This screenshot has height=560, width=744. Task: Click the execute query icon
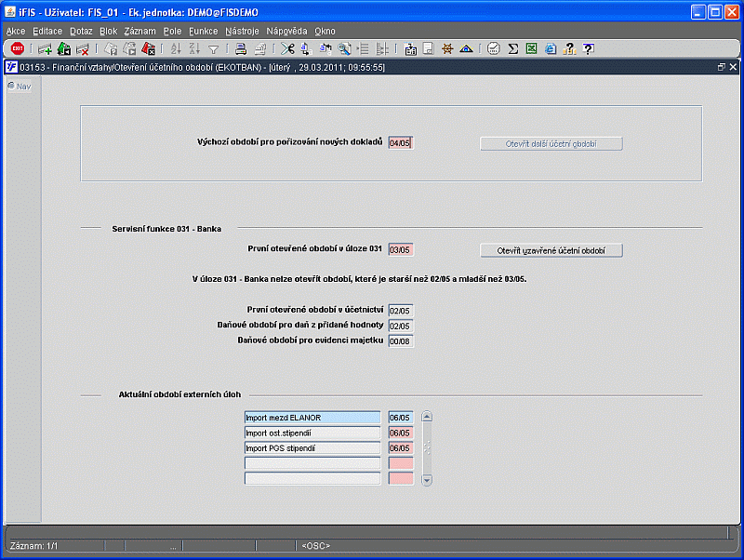[129, 48]
